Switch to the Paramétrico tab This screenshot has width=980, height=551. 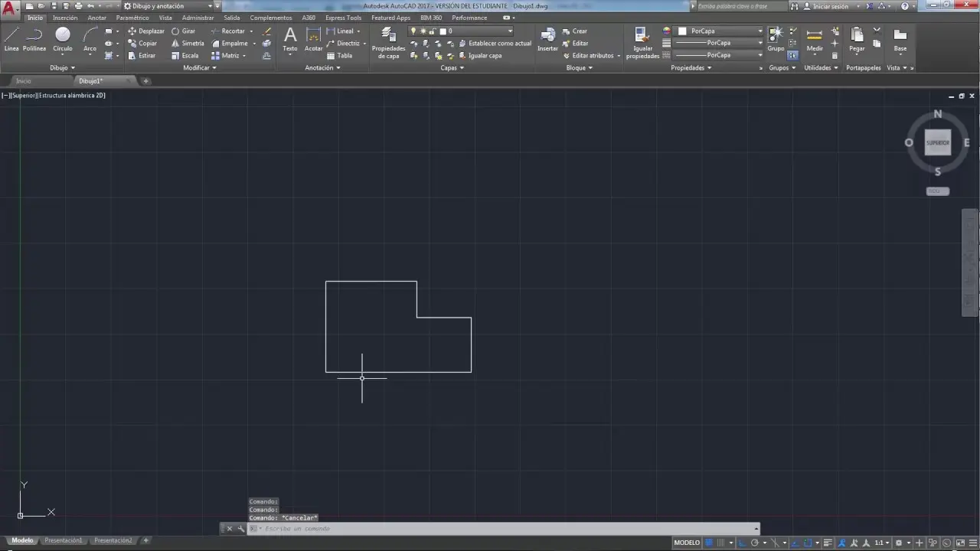point(132,18)
